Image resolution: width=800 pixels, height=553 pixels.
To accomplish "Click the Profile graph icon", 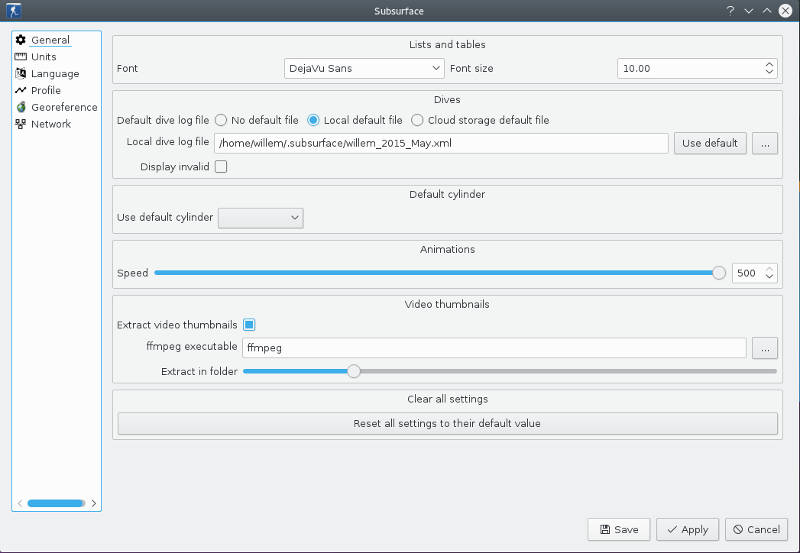I will 21,91.
